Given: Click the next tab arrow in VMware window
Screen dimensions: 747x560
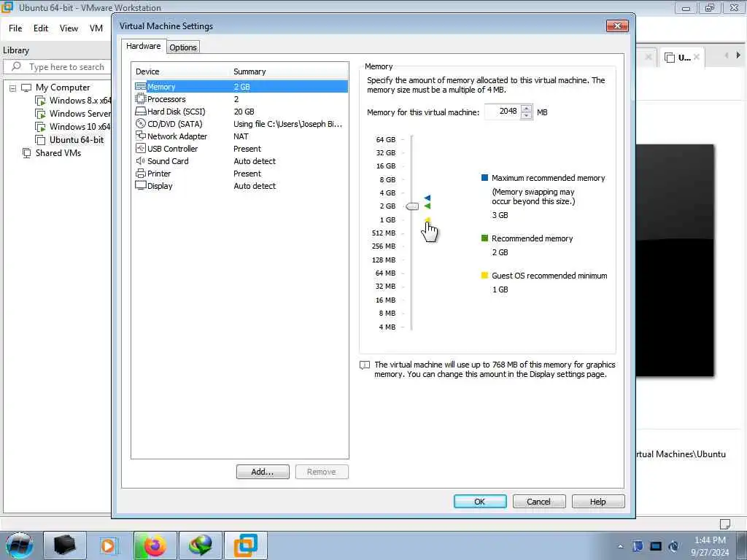Looking at the screenshot, I should tap(738, 55).
